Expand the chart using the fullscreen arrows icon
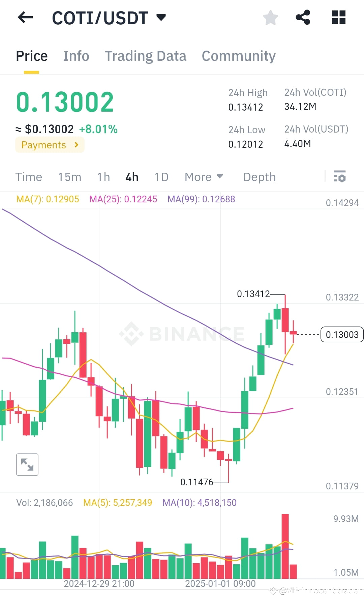Image resolution: width=364 pixels, height=598 pixels. [27, 464]
